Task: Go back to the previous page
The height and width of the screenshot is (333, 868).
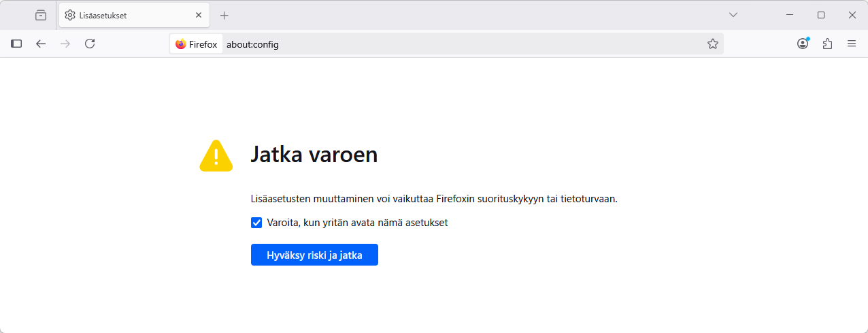Action: pyautogui.click(x=41, y=44)
